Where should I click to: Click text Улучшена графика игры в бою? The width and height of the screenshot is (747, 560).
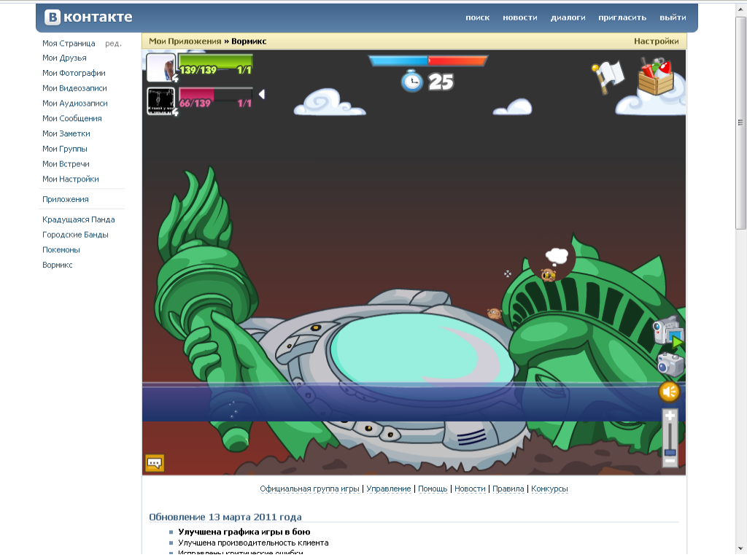pyautogui.click(x=244, y=532)
